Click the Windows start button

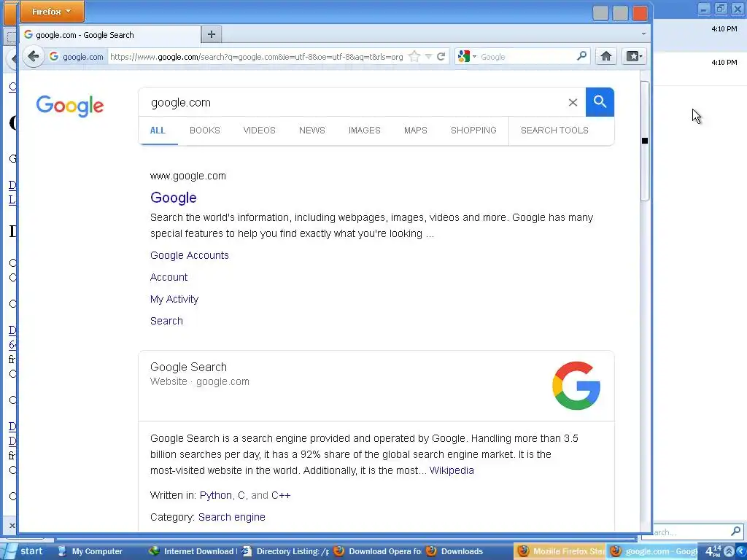pos(25,551)
